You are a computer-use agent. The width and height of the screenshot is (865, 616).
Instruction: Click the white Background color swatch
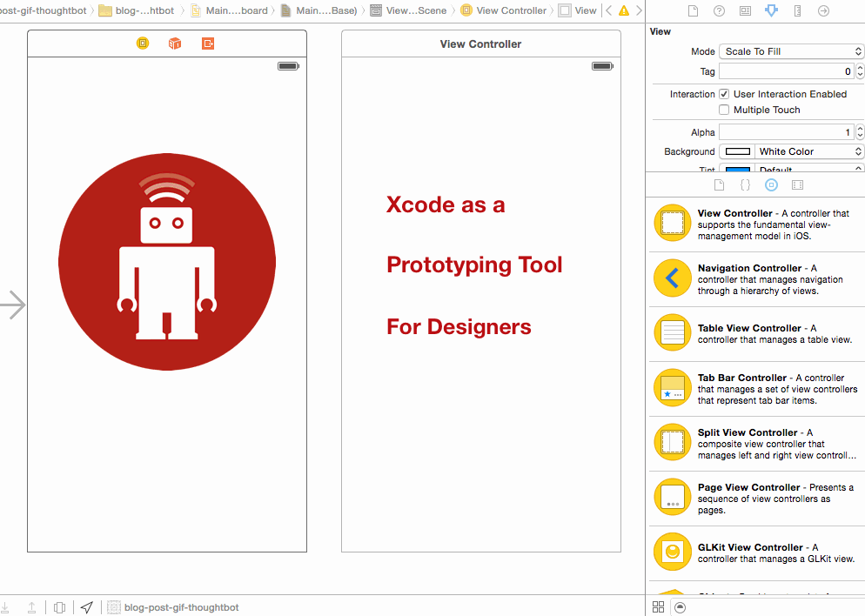[737, 151]
